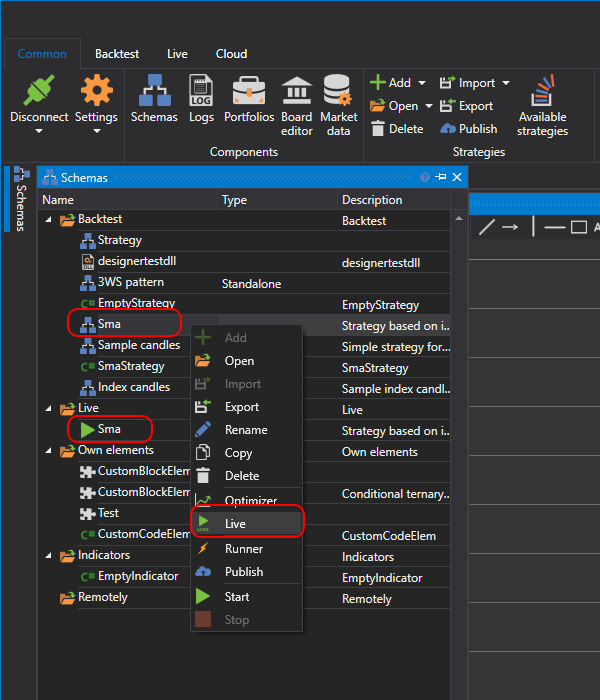Click the ribbon Import button
The width and height of the screenshot is (600, 700).
click(x=467, y=83)
